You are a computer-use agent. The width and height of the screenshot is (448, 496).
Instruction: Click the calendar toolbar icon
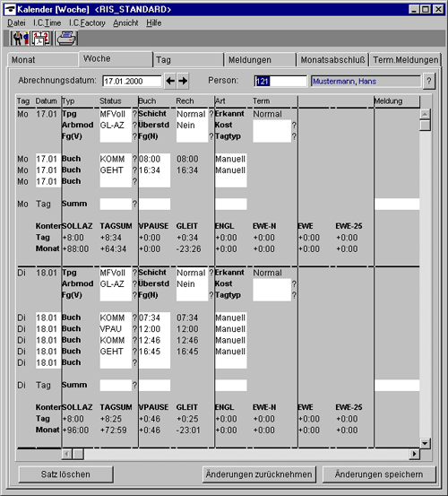click(x=41, y=39)
